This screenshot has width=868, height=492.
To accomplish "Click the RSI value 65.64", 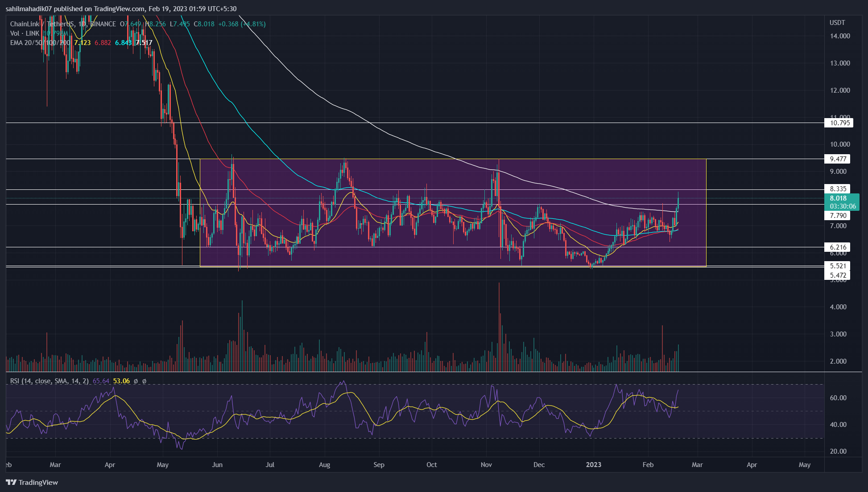I will (x=101, y=381).
